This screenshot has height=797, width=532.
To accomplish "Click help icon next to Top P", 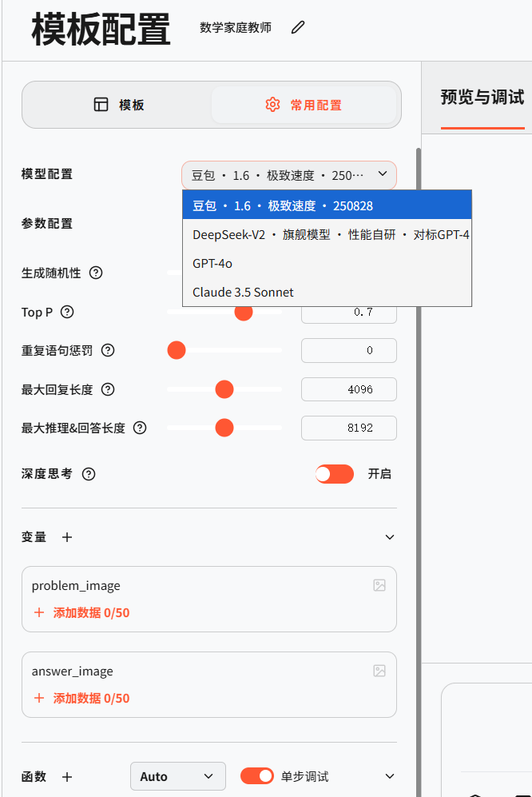I will click(x=67, y=312).
